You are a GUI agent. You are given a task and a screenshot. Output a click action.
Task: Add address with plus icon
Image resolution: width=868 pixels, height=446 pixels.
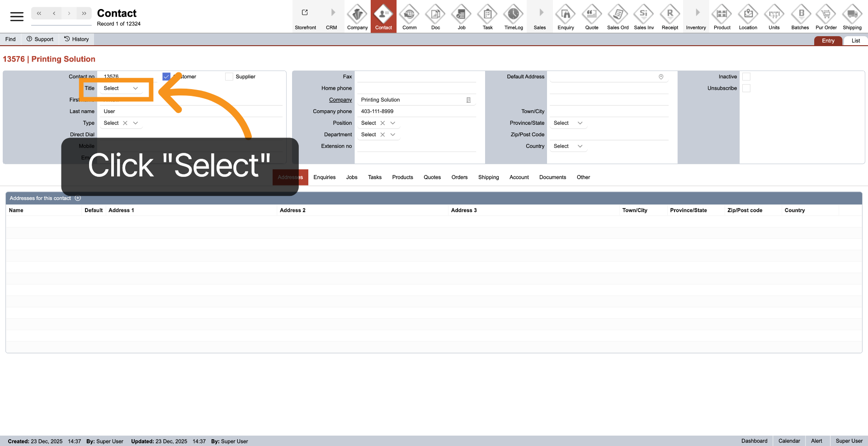pos(78,198)
